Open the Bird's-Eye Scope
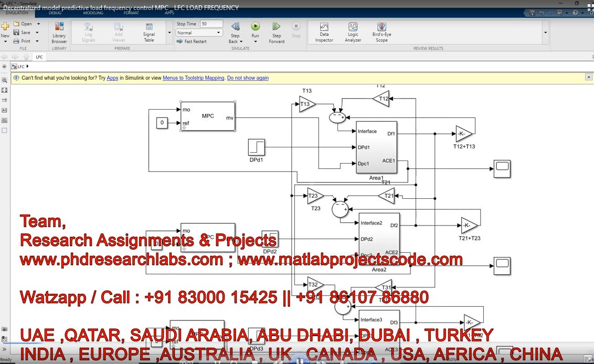 [381, 32]
